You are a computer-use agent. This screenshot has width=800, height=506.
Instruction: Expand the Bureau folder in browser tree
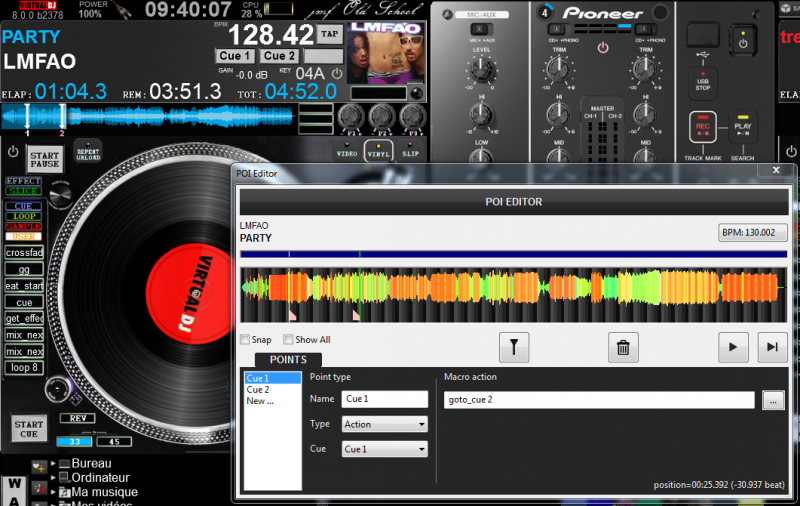53,464
